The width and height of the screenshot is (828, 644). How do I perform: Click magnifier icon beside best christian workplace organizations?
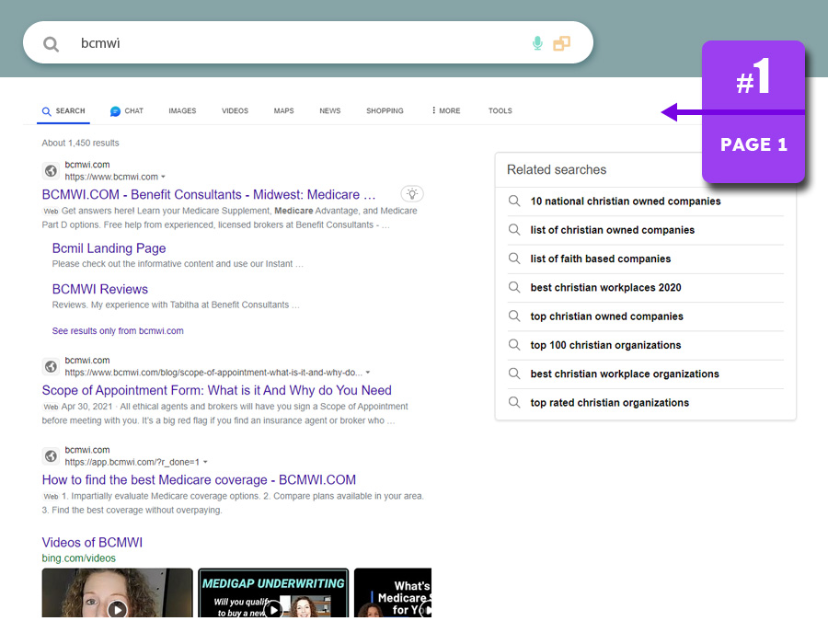(513, 374)
